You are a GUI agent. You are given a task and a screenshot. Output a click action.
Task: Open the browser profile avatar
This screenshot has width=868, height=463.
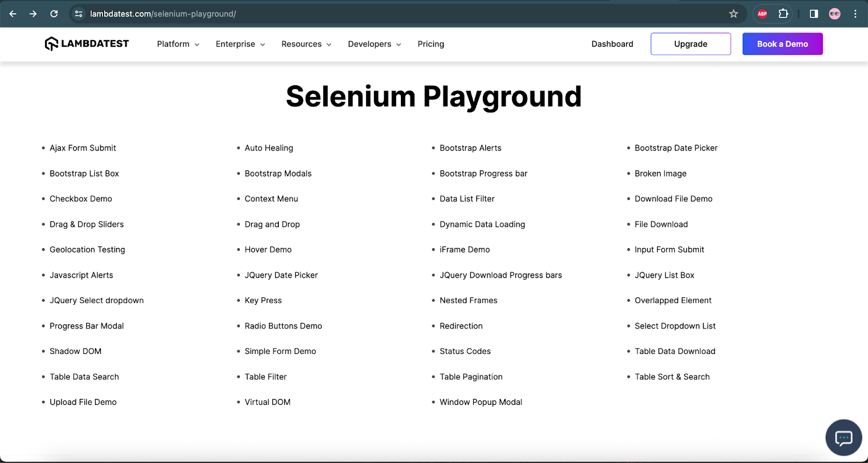coord(834,14)
